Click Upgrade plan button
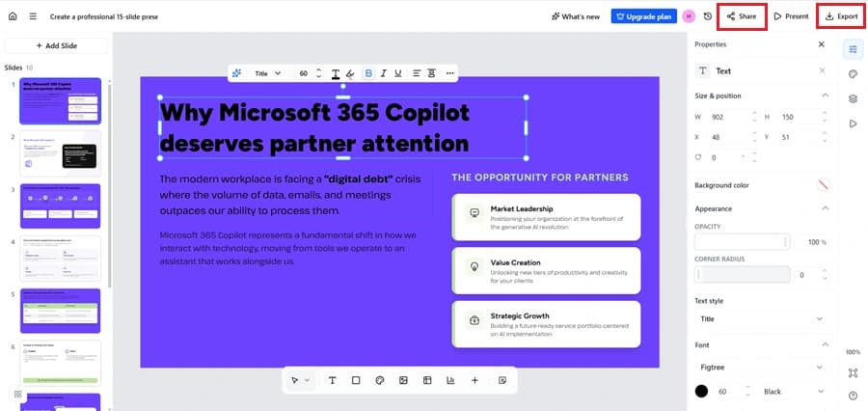 coord(644,16)
